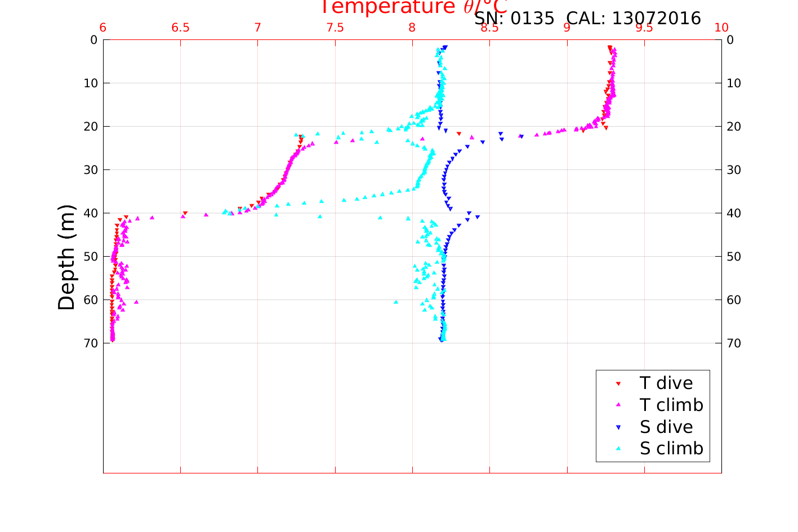
Task: Click the 'T climb' legend label
Action: [x=671, y=405]
